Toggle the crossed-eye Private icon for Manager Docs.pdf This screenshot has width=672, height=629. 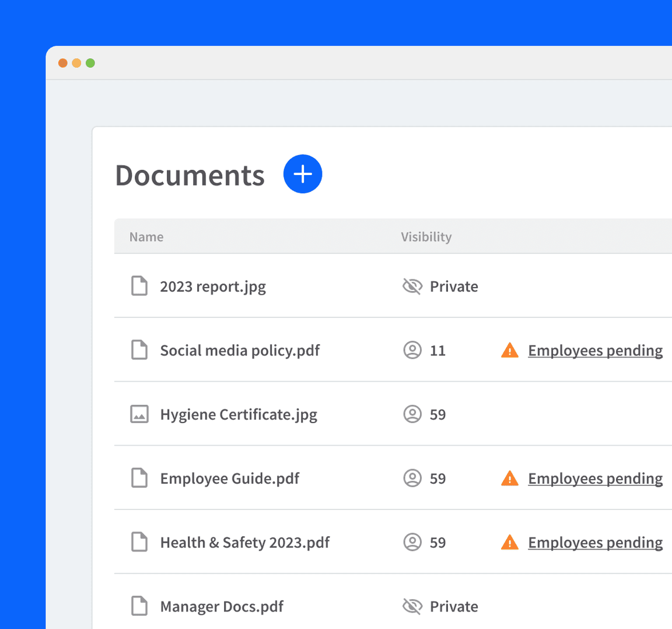click(x=412, y=606)
